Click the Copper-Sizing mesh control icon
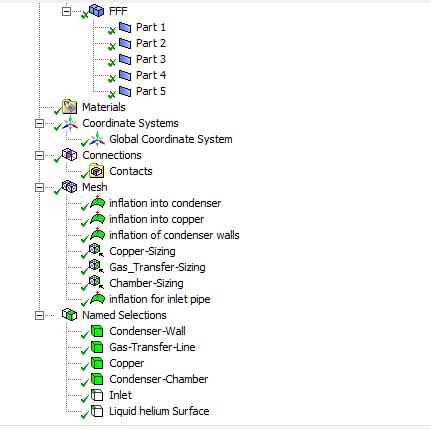The image size is (431, 430). tap(96, 251)
